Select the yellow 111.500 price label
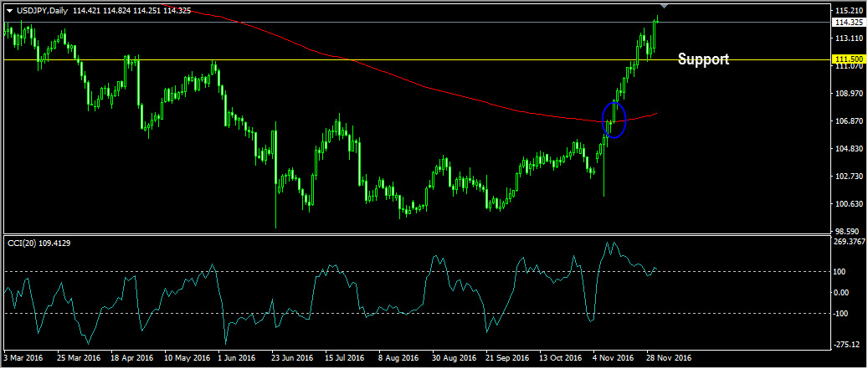 850,59
